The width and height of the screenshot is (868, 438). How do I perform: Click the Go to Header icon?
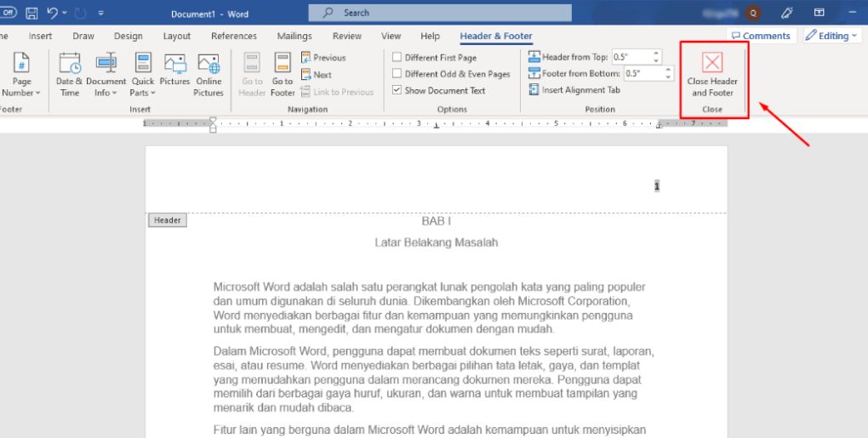[x=252, y=75]
